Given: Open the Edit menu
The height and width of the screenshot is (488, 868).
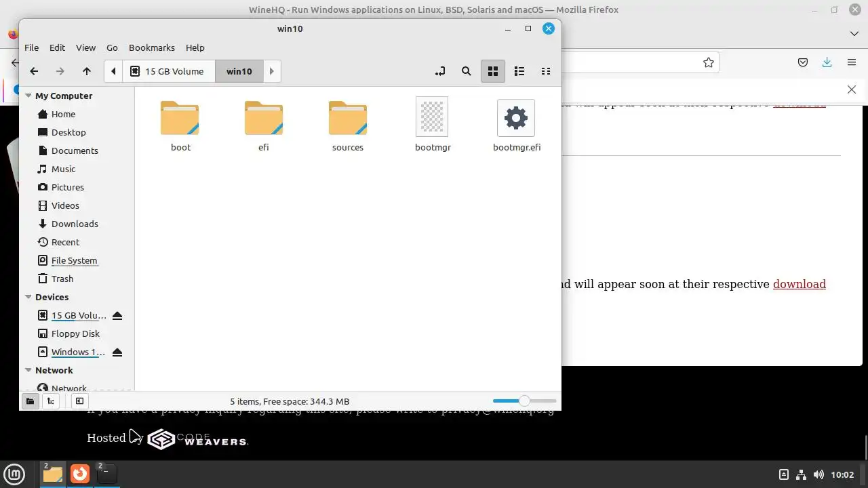Looking at the screenshot, I should point(58,47).
